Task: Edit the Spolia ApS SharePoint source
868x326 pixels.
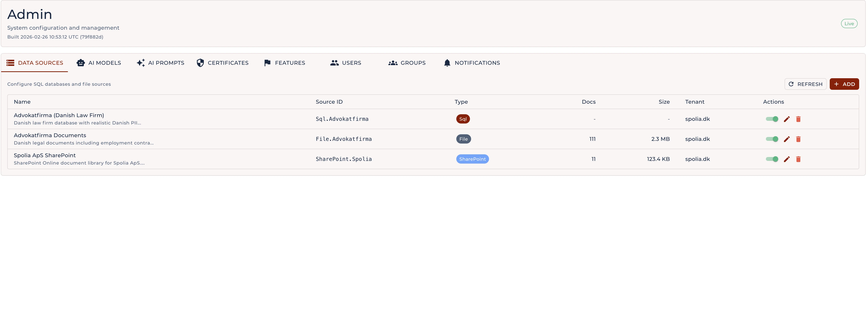Action: point(786,159)
